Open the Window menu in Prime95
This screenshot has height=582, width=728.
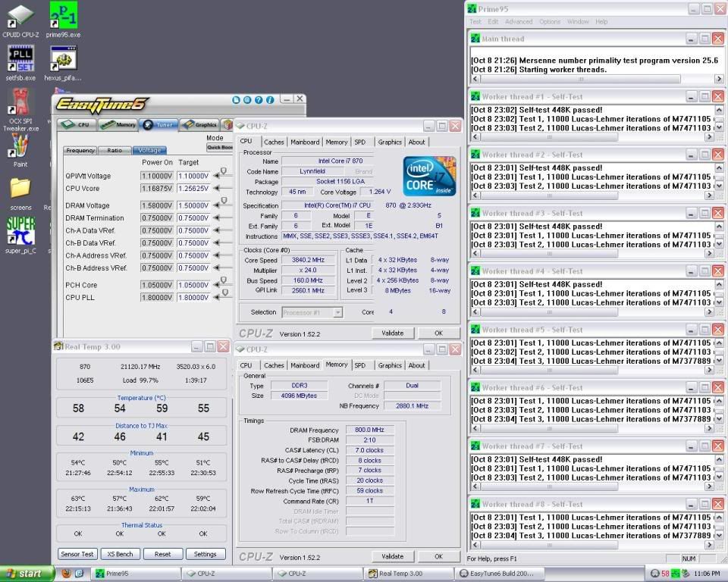(578, 22)
